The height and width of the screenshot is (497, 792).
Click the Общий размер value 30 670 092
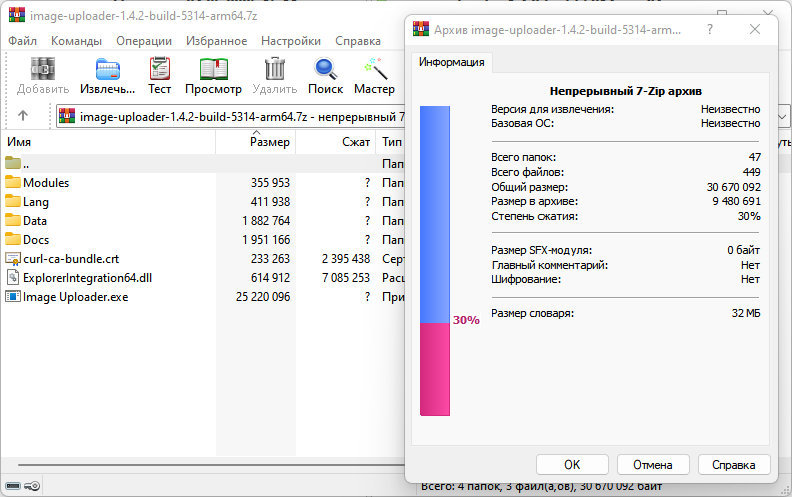click(x=733, y=187)
